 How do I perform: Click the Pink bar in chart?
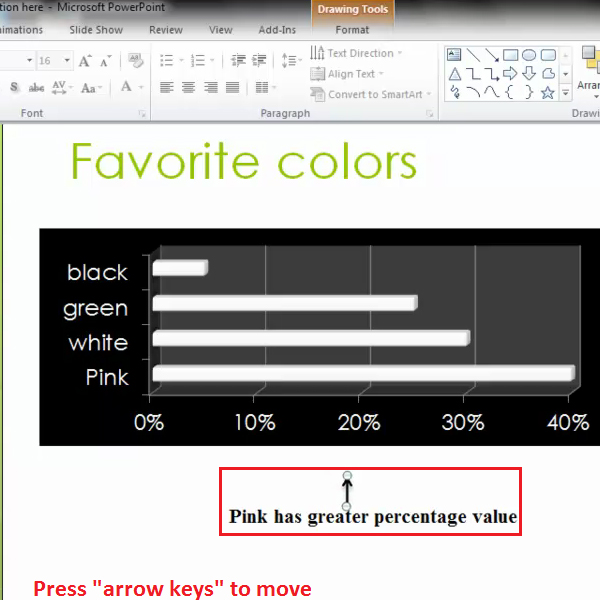[x=364, y=373]
